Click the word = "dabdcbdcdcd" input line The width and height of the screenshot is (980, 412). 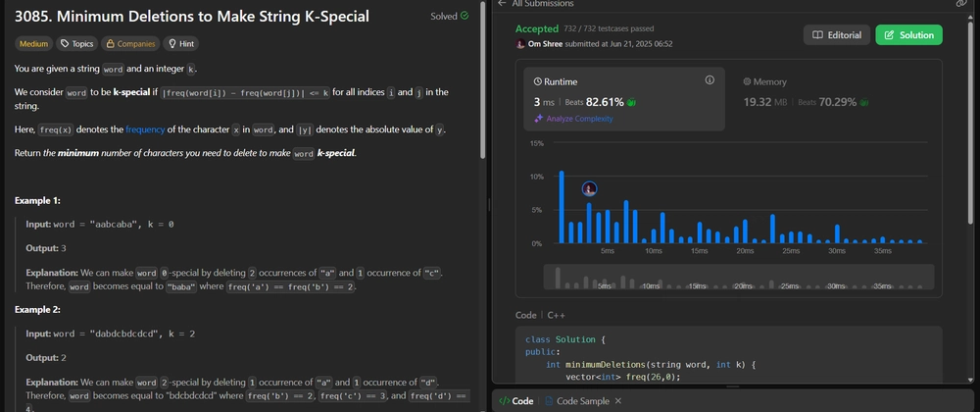(x=111, y=334)
